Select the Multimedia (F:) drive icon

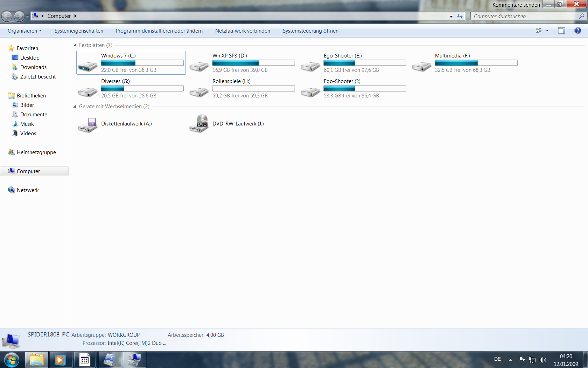tap(421, 66)
